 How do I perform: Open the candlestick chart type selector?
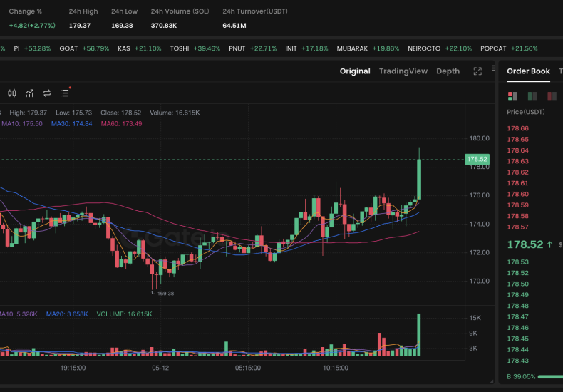11,93
